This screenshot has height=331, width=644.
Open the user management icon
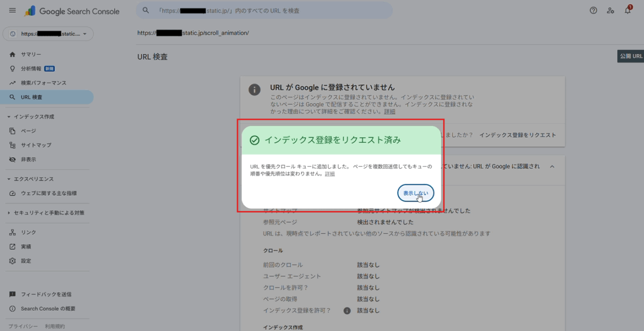(610, 10)
